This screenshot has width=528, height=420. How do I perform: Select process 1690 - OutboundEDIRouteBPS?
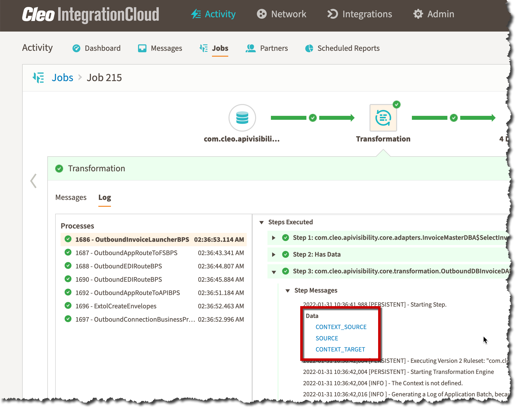(154, 280)
